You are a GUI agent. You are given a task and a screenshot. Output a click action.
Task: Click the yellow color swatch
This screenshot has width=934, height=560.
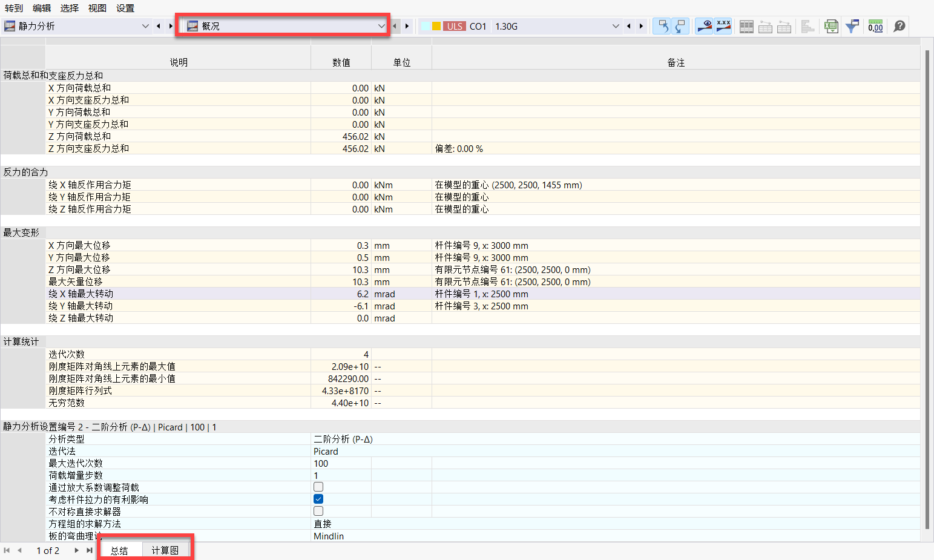click(x=436, y=26)
